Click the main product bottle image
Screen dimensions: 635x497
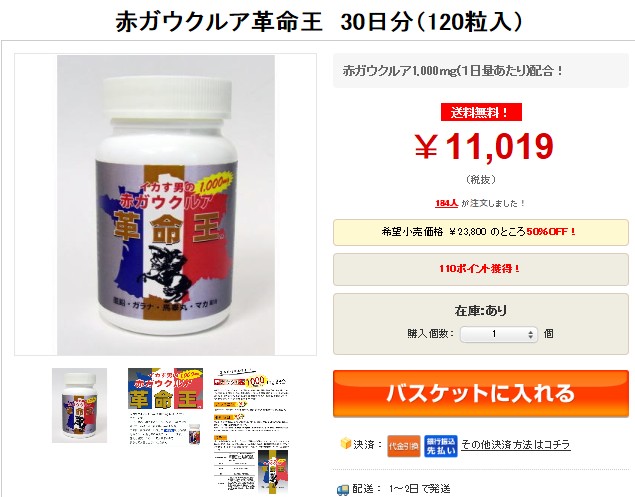166,205
